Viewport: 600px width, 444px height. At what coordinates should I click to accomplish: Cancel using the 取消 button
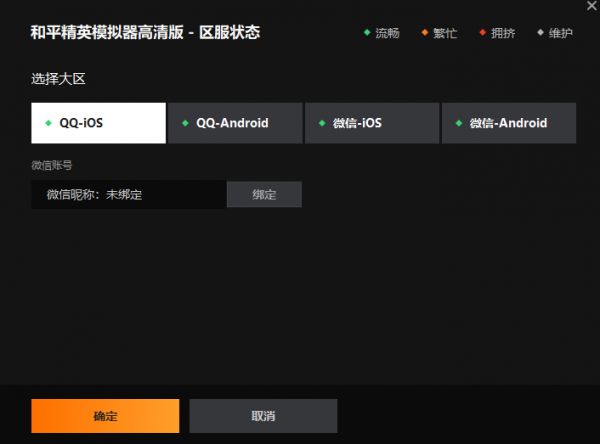click(263, 416)
